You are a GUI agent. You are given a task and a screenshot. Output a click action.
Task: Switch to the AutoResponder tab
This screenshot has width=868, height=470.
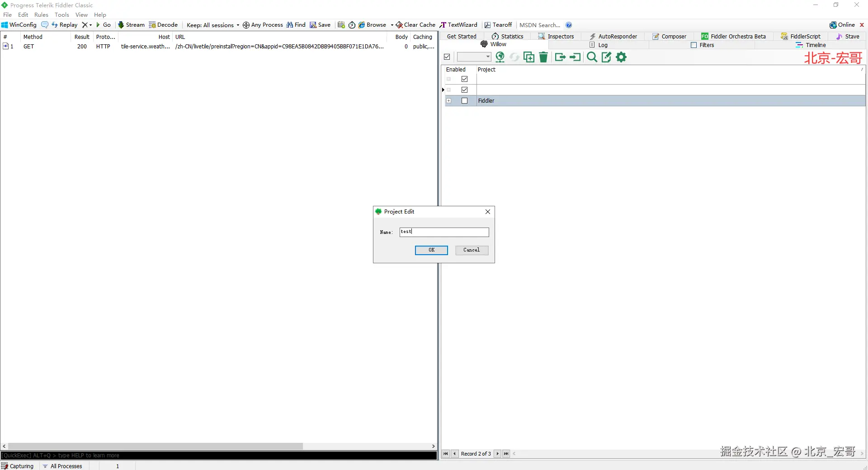pyautogui.click(x=613, y=37)
